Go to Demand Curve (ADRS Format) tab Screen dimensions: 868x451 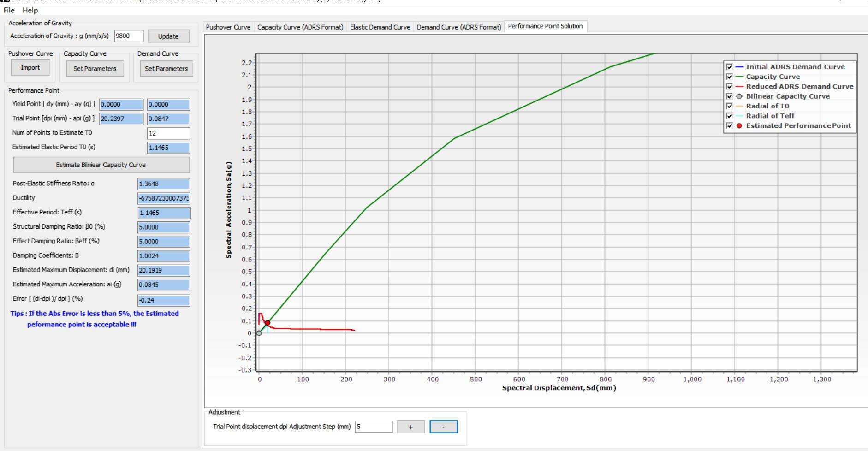click(x=459, y=27)
